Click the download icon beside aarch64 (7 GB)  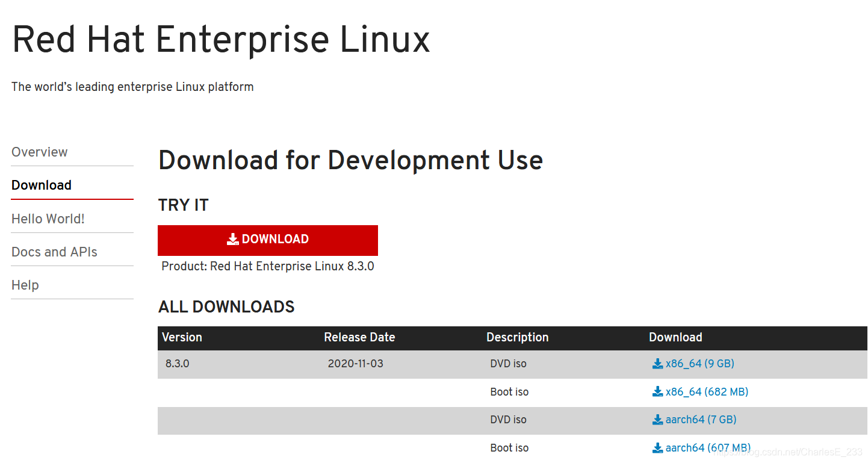point(657,420)
